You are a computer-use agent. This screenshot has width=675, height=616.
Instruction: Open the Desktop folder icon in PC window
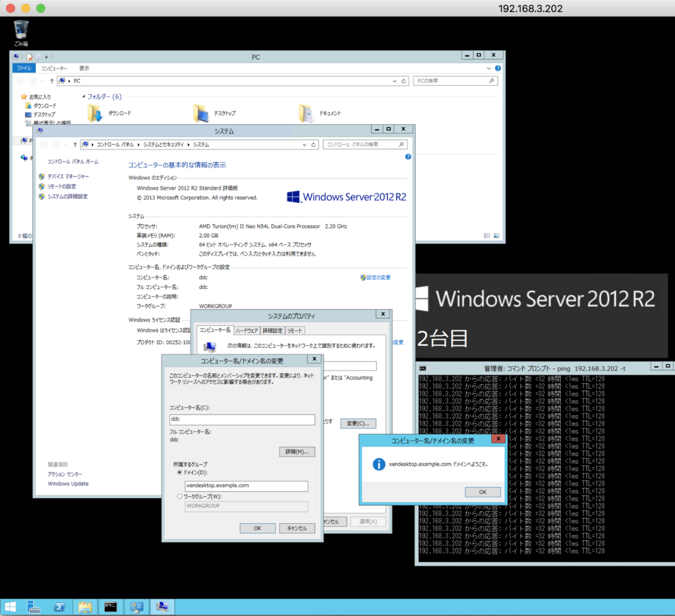point(200,113)
